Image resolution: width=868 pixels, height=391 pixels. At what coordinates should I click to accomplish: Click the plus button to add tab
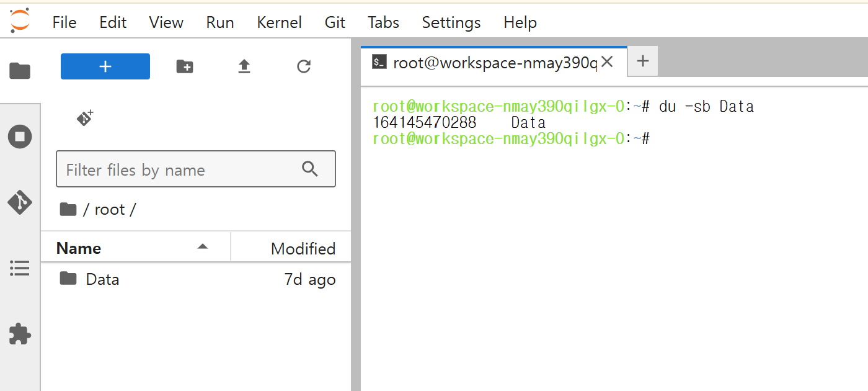click(x=643, y=61)
